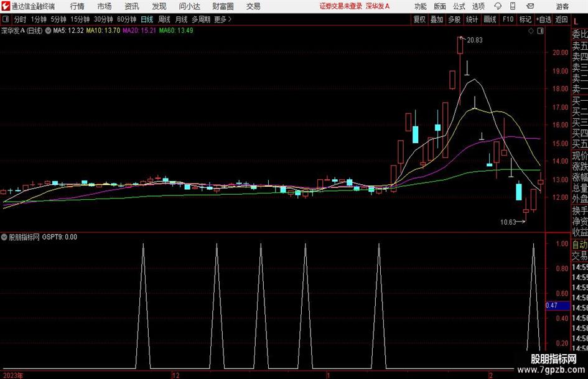This screenshot has width=588, height=379.
Task: Click the 20.83 high price label
Action: 475,40
